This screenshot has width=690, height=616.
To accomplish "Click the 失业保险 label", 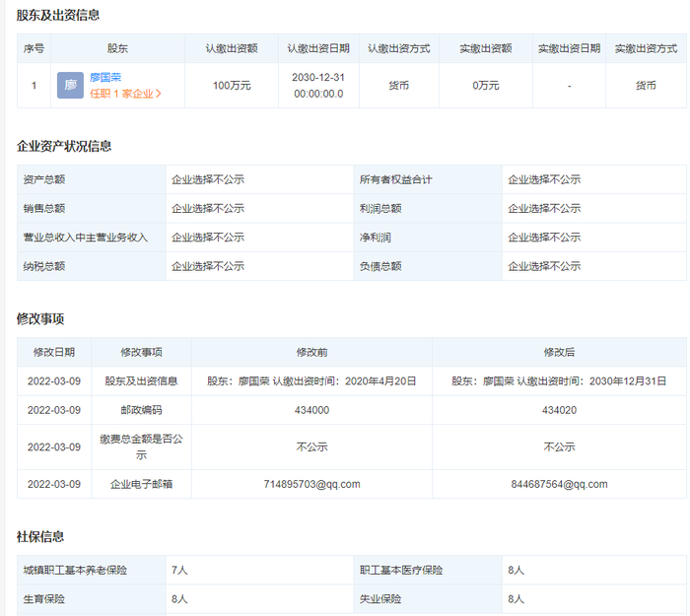I will [x=380, y=598].
